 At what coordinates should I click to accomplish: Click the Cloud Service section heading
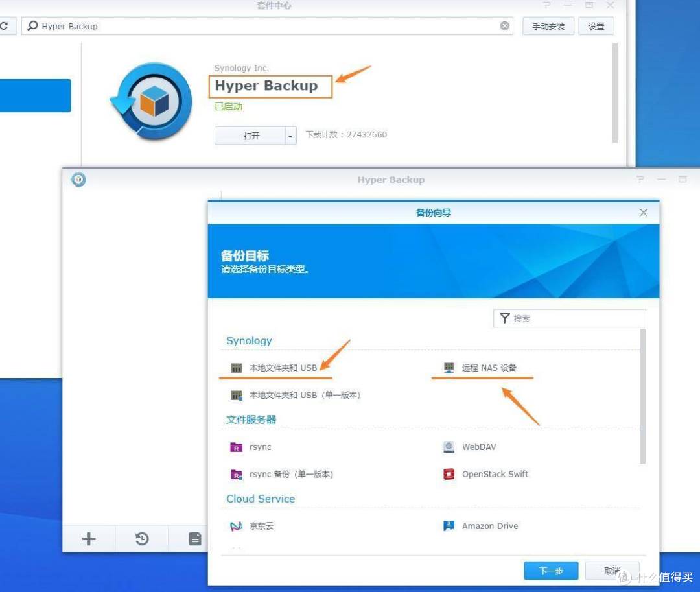pyautogui.click(x=261, y=499)
